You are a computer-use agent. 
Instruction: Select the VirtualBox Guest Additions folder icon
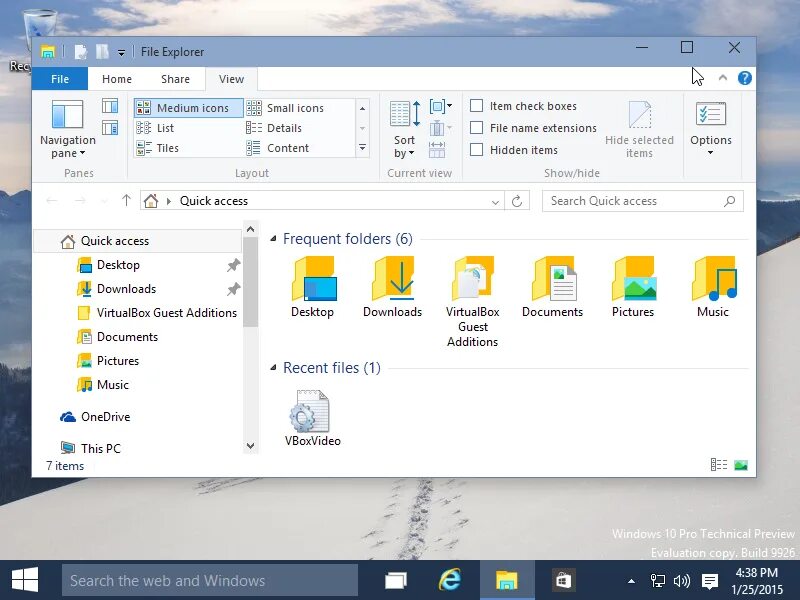point(472,302)
